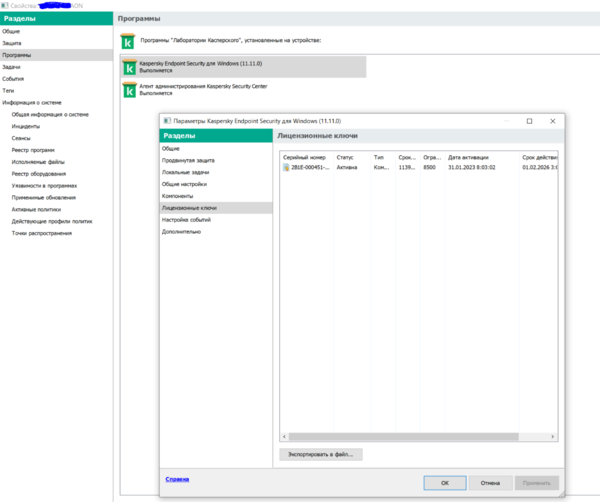Click right scroll arrow of keys table
600x502 pixels.
553,437
